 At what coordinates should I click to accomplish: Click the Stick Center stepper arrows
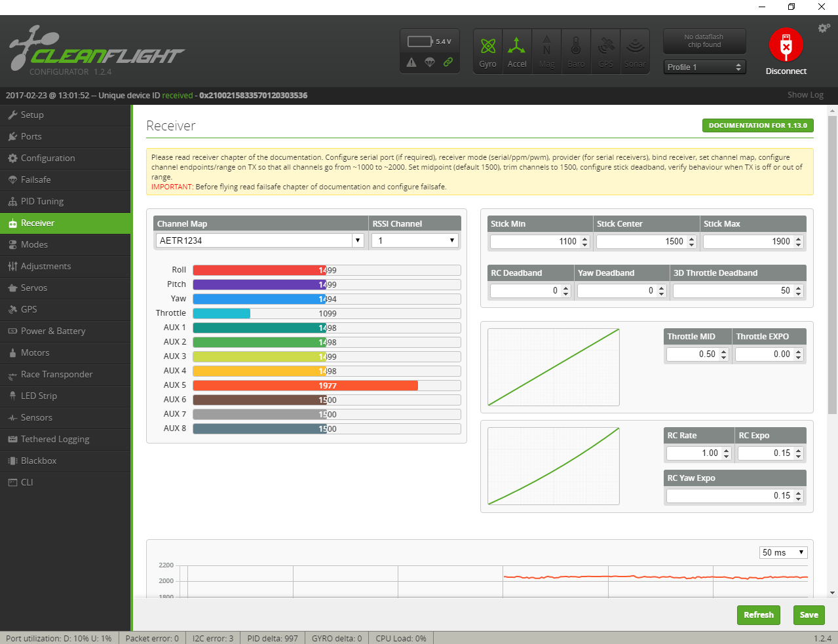[x=691, y=242]
